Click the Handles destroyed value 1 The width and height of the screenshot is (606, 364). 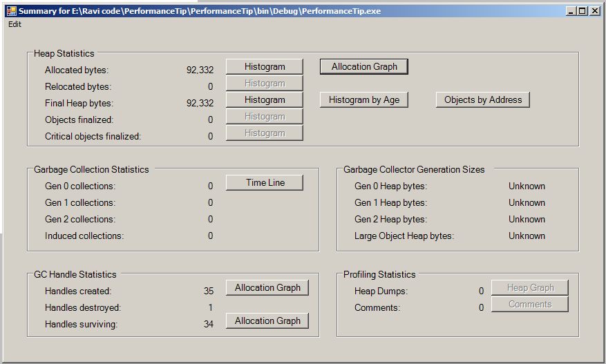211,307
